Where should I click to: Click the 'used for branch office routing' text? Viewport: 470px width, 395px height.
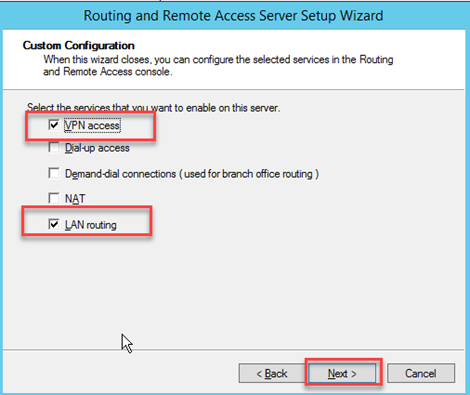tap(249, 174)
